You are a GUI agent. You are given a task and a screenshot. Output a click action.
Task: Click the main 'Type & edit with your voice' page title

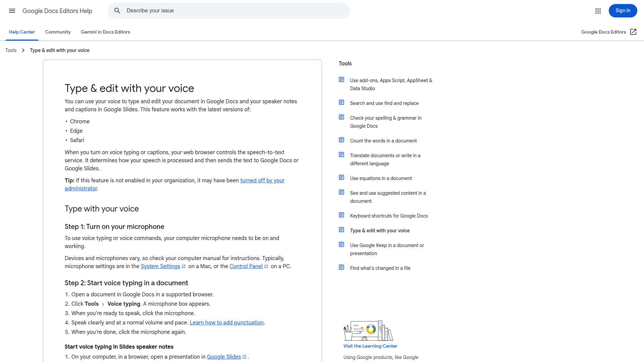pos(129,88)
